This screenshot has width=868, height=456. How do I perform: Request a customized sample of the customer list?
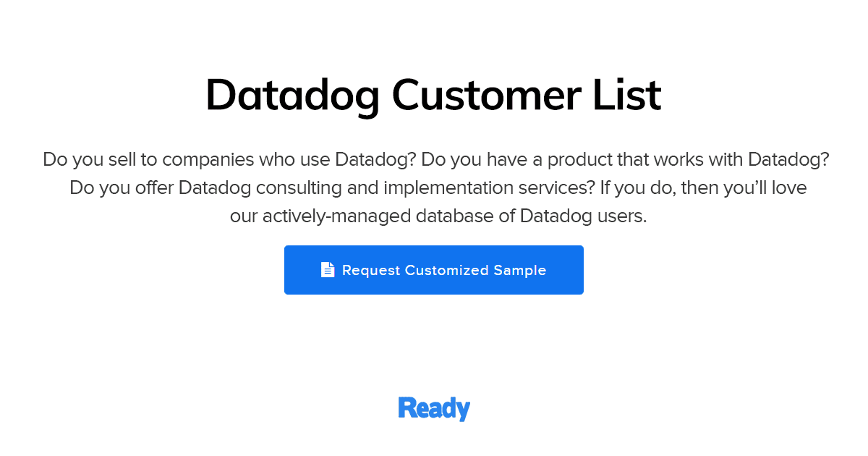click(x=434, y=269)
